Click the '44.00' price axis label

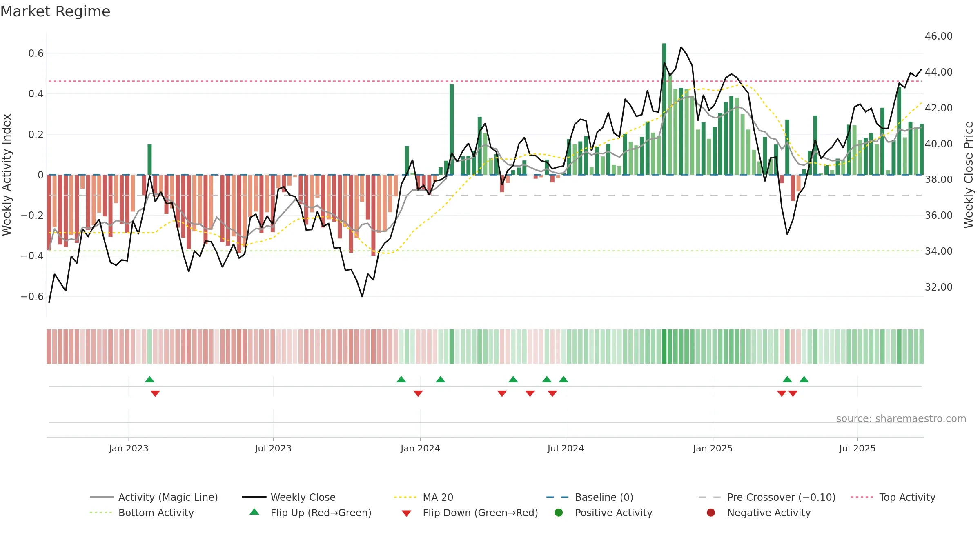(x=939, y=72)
